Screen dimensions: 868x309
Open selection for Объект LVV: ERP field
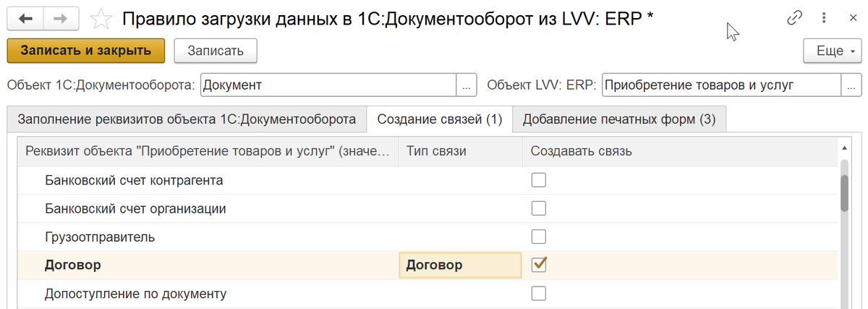tap(851, 85)
